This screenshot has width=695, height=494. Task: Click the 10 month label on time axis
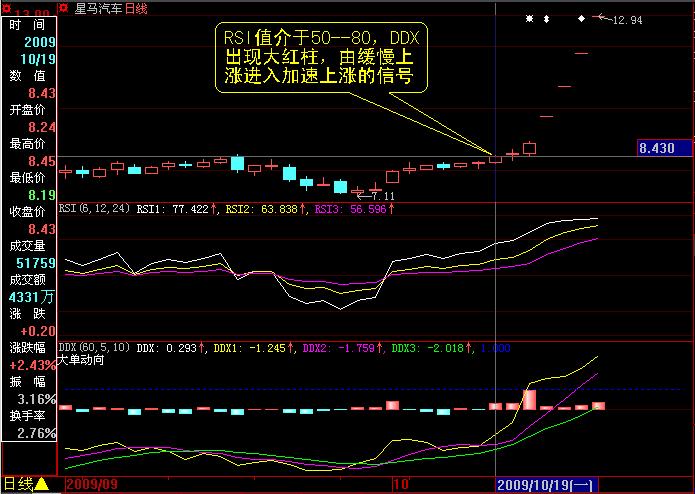point(402,484)
